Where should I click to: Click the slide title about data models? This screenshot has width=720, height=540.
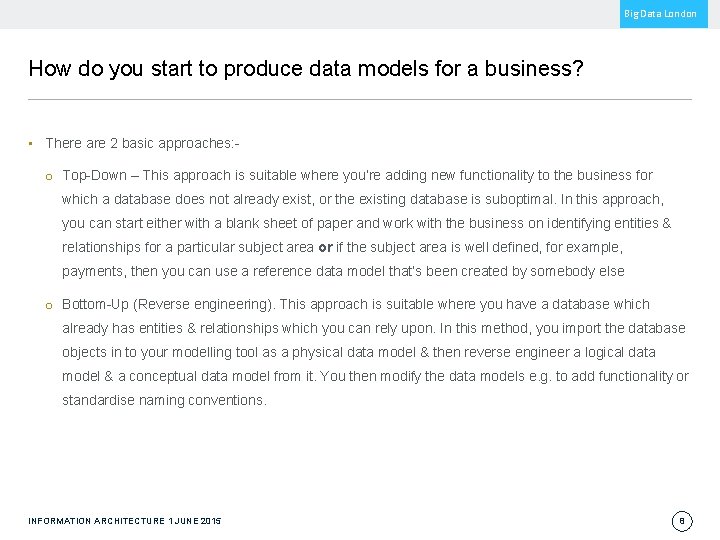pyautogui.click(x=306, y=69)
